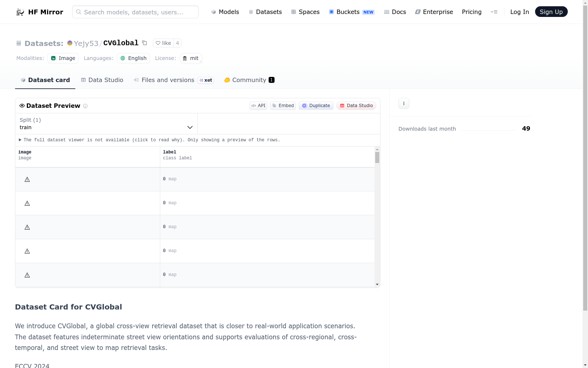Click the Datasets: breadcrumb link
This screenshot has height=368, width=588.
[44, 43]
